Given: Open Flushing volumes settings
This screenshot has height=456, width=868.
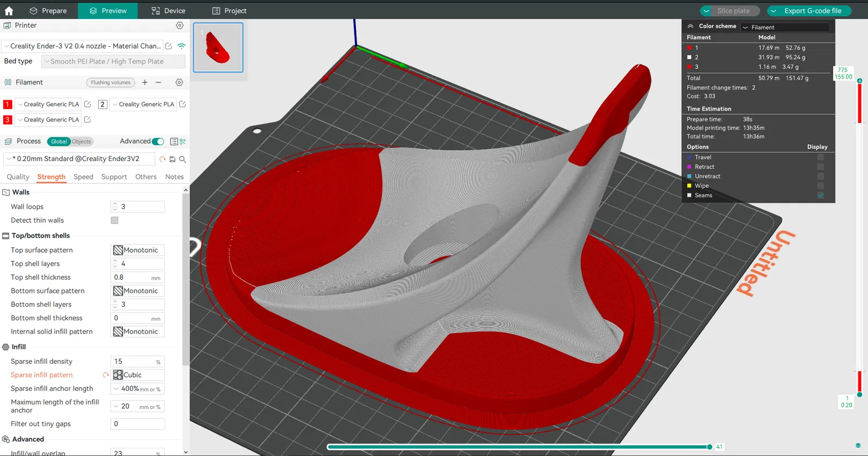Looking at the screenshot, I should pyautogui.click(x=111, y=82).
